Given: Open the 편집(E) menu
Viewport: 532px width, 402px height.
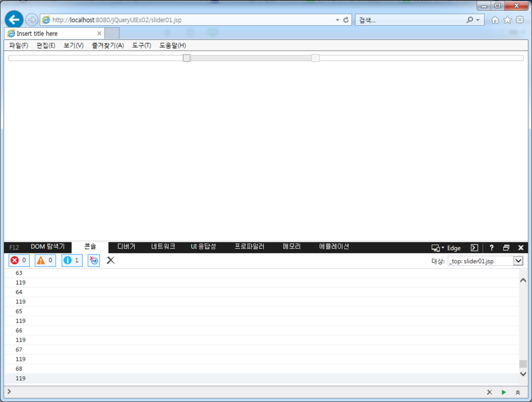Looking at the screenshot, I should [46, 46].
